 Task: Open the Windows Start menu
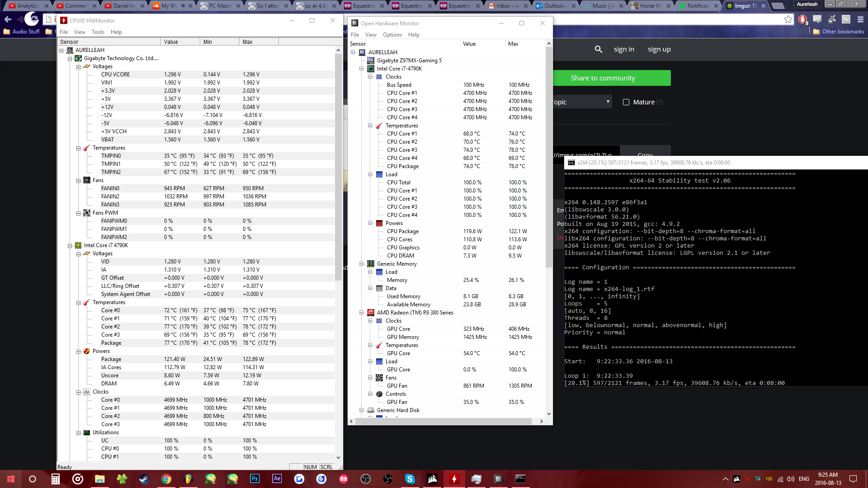[x=11, y=479]
